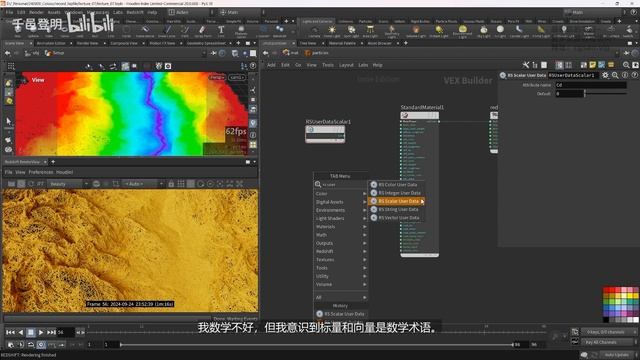Viewport: 640px width, 360px height.
Task: Jump to the last frame
Action: coord(51,332)
